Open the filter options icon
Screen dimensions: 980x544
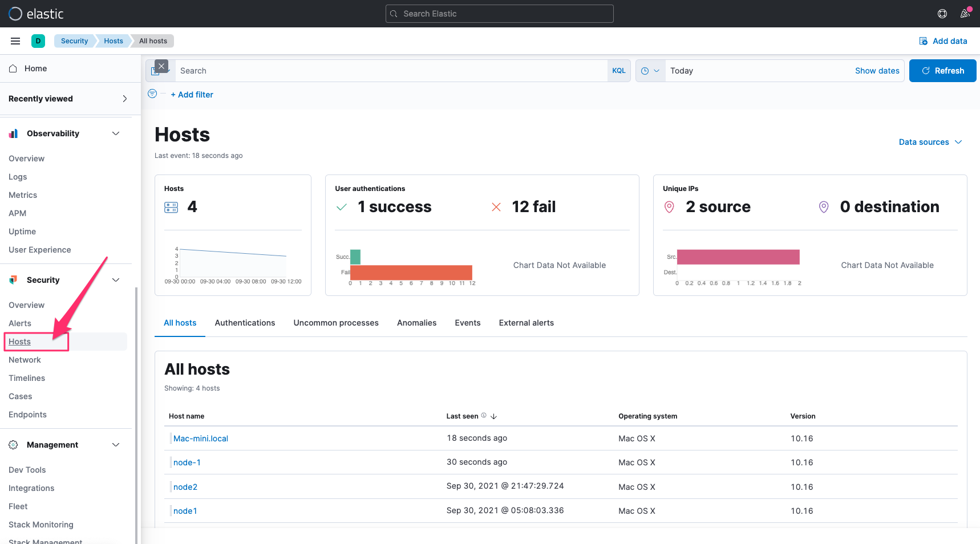(x=152, y=94)
